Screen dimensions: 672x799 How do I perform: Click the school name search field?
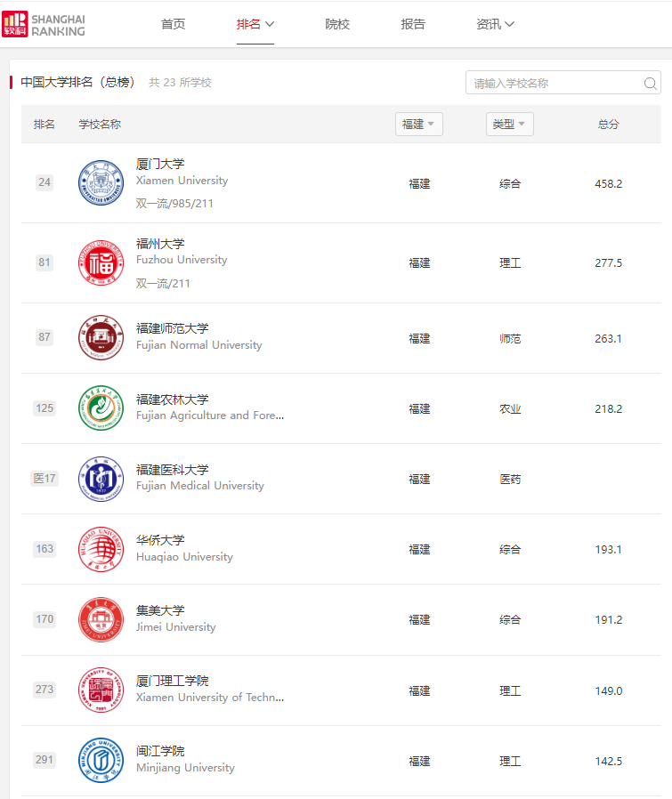554,84
